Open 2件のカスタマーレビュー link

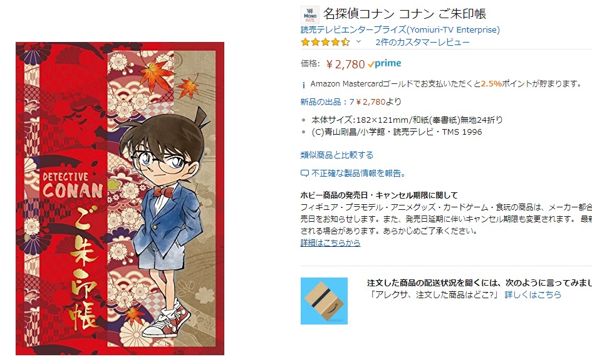(422, 43)
